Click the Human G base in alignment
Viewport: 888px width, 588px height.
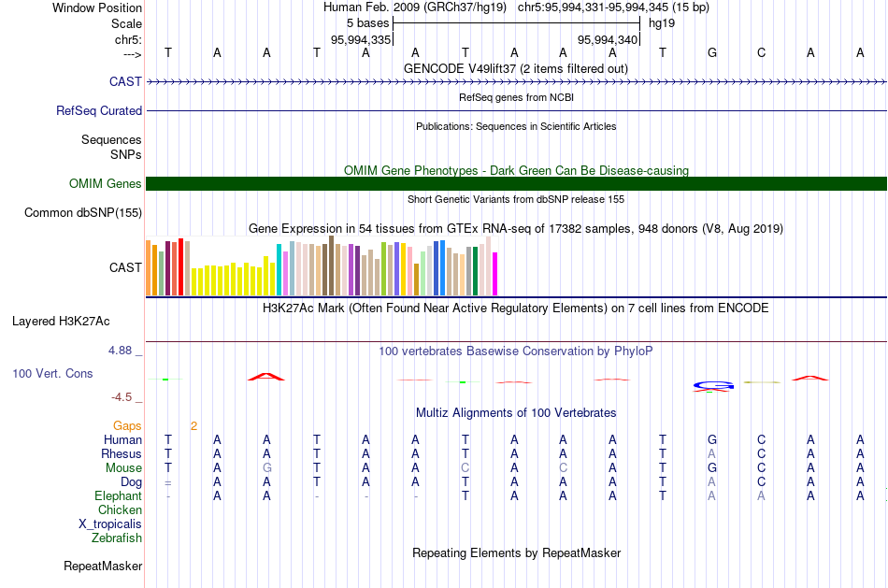[x=712, y=440]
